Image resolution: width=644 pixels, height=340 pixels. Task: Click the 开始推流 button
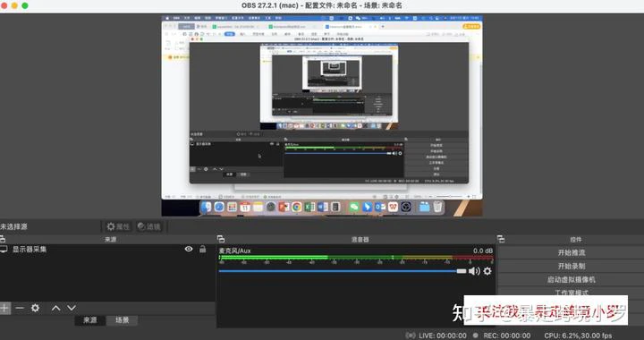[571, 252]
